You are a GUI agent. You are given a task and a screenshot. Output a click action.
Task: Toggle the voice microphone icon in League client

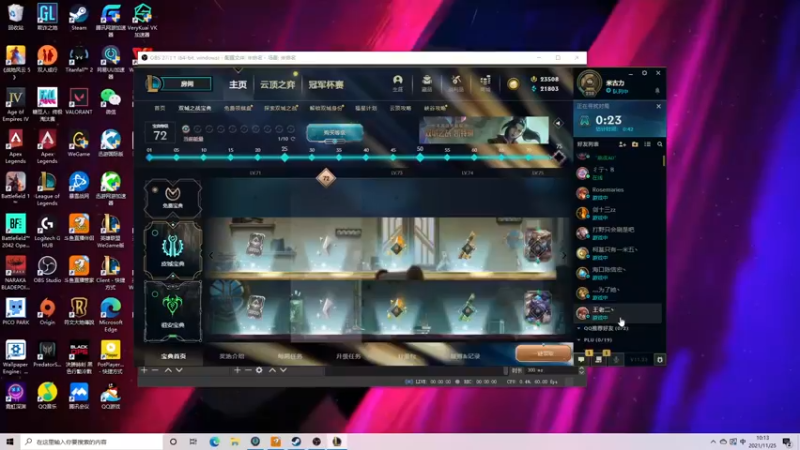(616, 360)
